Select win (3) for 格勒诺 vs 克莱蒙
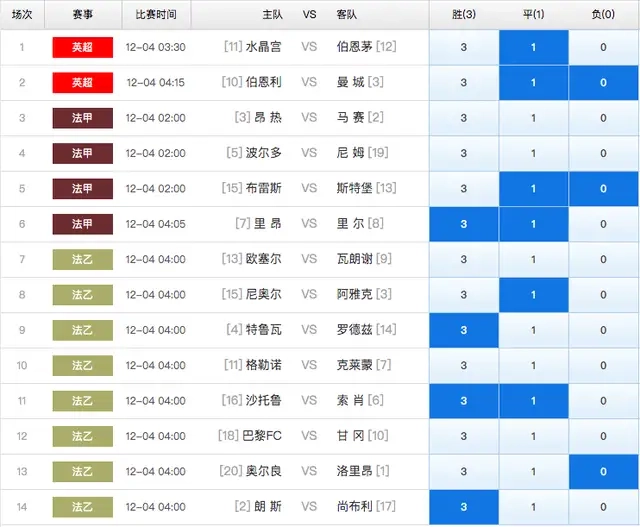This screenshot has height=527, width=640. pos(464,365)
